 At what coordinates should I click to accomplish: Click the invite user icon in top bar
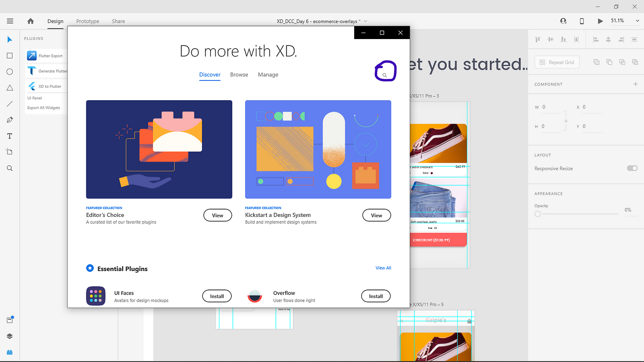point(563,21)
